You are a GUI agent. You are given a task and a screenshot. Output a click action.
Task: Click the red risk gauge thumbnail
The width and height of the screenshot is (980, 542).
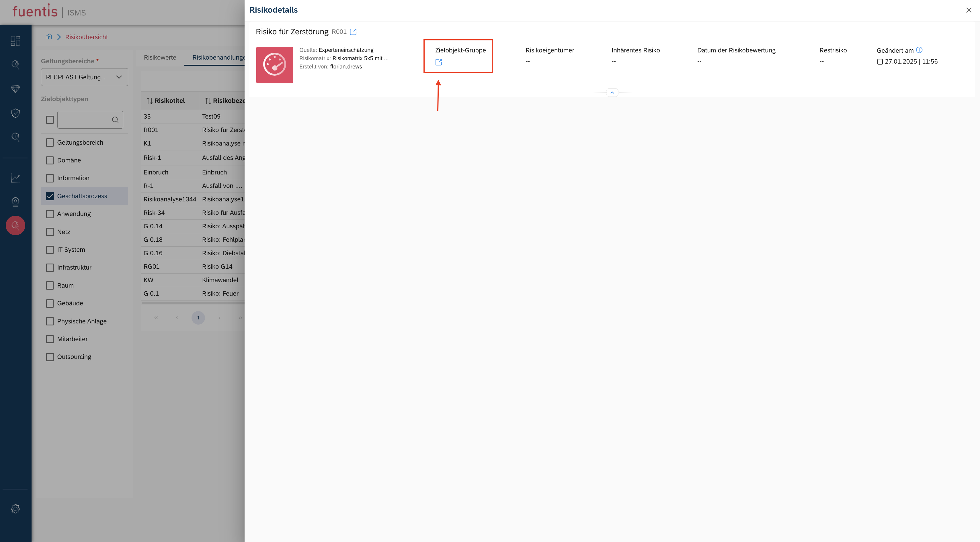[x=274, y=65]
